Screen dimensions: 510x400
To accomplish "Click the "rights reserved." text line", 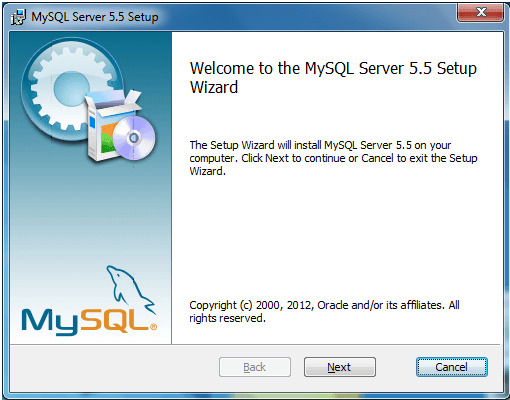I will click(x=227, y=318).
